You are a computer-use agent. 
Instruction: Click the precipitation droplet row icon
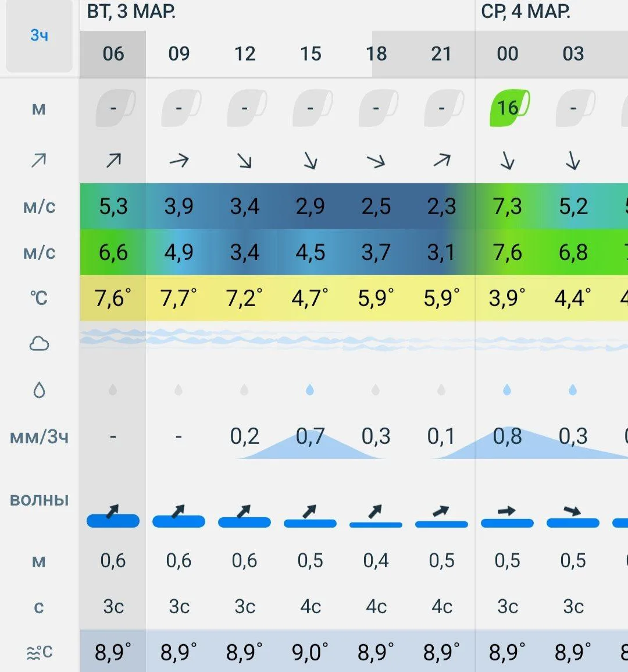click(x=39, y=390)
